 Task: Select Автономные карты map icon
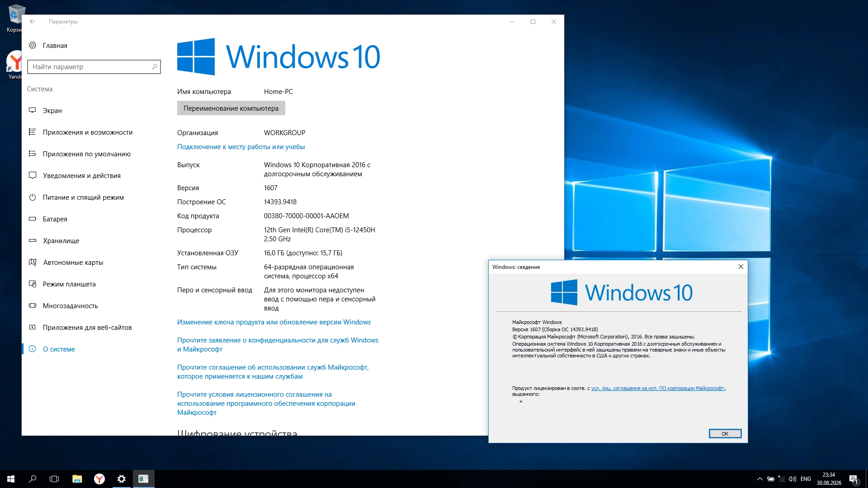tap(33, 262)
